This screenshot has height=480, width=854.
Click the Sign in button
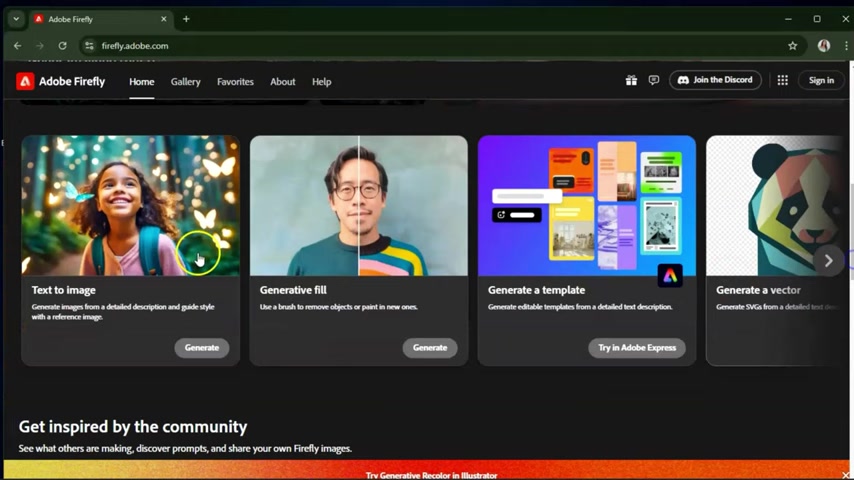pyautogui.click(x=821, y=81)
